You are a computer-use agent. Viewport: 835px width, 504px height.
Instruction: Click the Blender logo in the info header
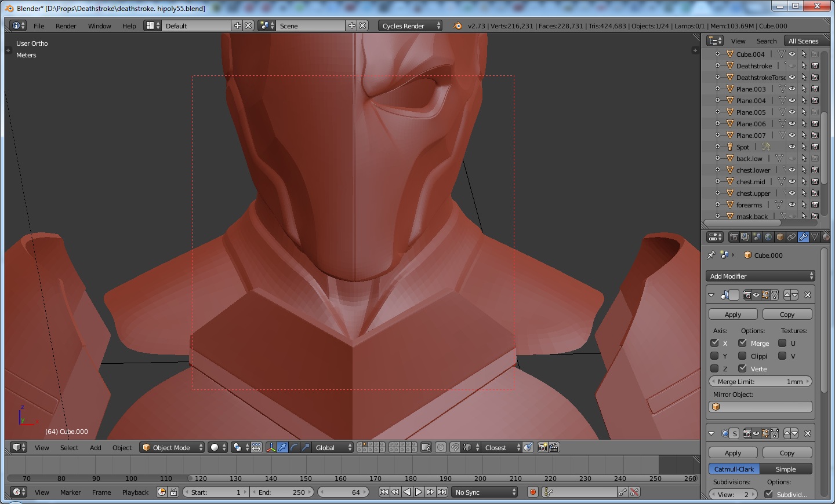[458, 25]
